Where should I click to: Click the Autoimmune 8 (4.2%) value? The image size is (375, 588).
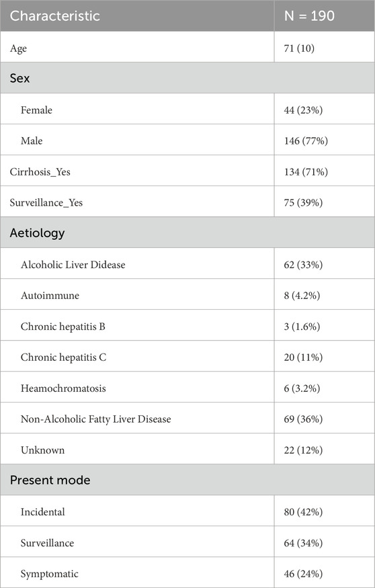tap(302, 296)
